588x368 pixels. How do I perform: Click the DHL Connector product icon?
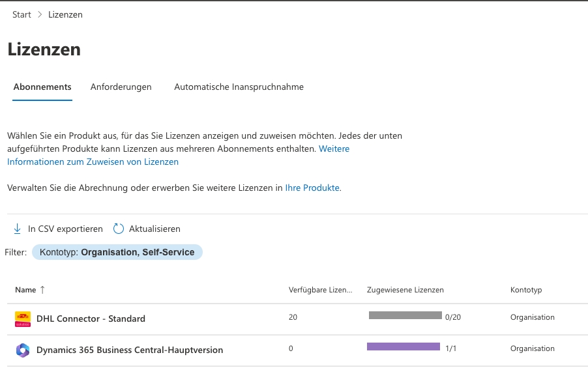[23, 318]
